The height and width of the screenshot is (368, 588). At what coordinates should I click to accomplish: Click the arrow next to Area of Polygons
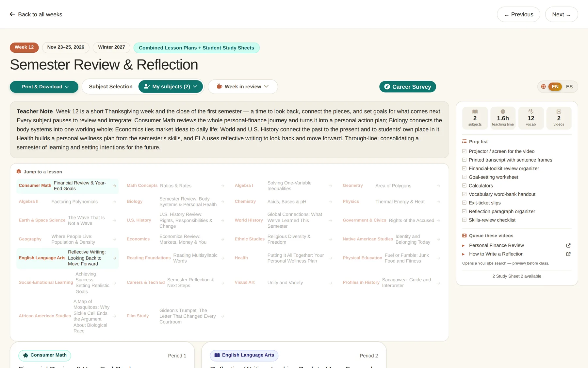point(438,186)
